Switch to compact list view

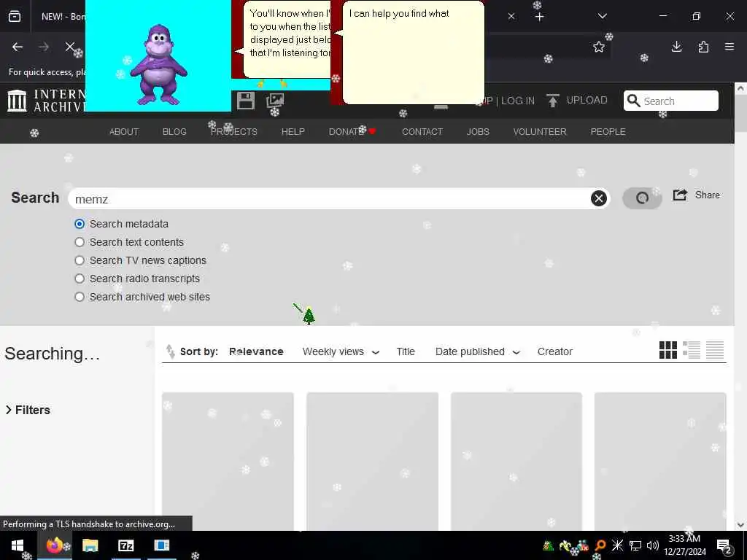[x=715, y=350]
